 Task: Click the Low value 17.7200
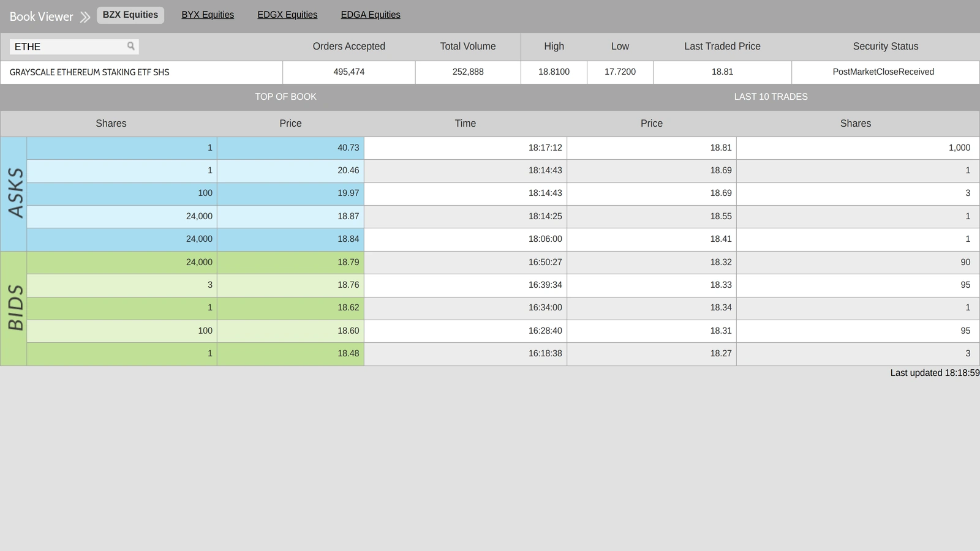pyautogui.click(x=620, y=72)
